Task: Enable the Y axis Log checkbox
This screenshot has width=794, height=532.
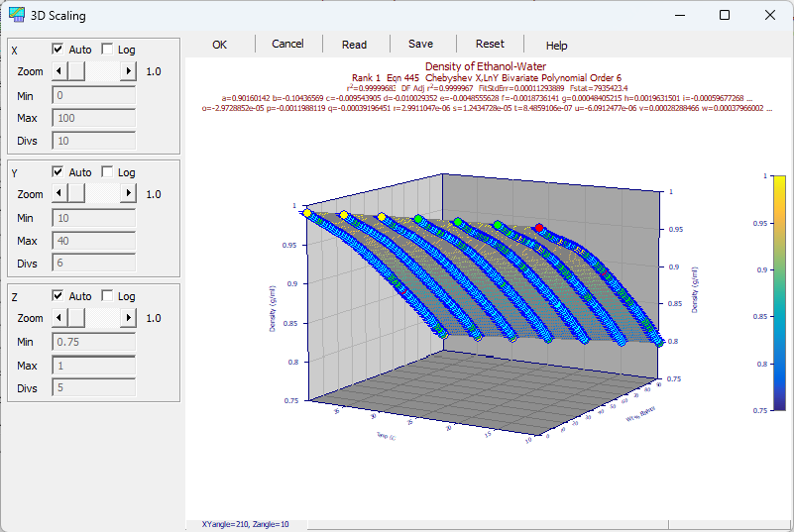Action: tap(107, 172)
